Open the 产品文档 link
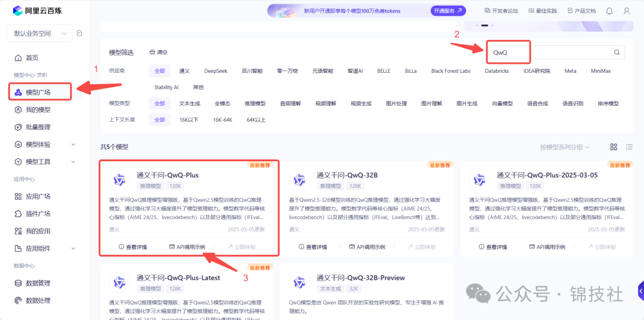Image resolution: width=644 pixels, height=320 pixels. pos(581,11)
